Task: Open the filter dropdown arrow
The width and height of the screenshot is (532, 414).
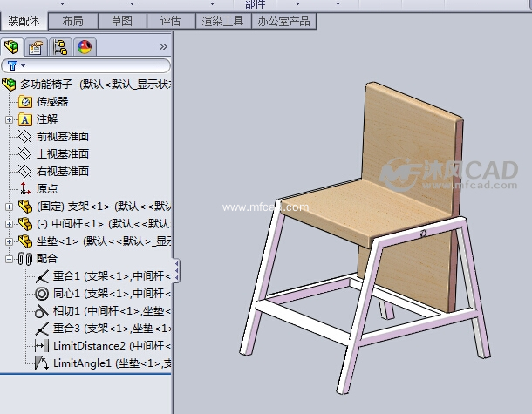Action: pos(23,65)
